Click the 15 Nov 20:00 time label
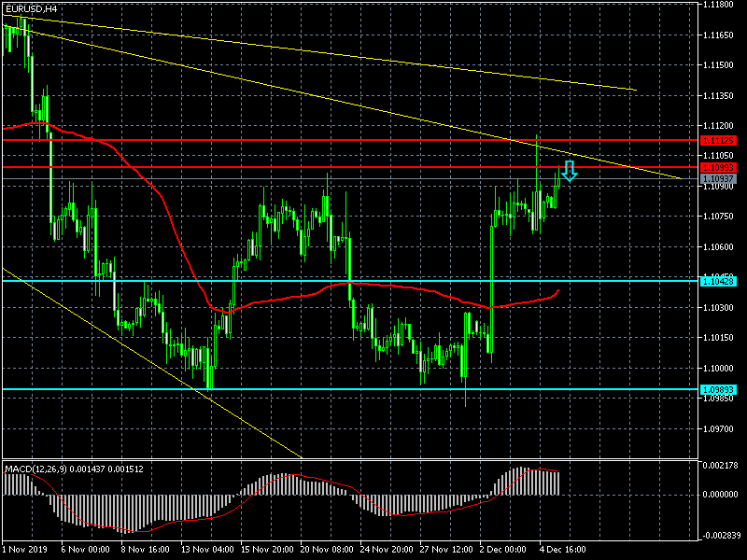Image resolution: width=747 pixels, height=560 pixels. (x=267, y=550)
